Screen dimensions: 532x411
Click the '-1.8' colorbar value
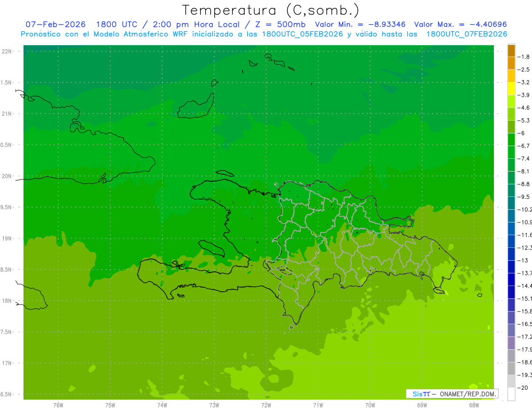pyautogui.click(x=524, y=57)
